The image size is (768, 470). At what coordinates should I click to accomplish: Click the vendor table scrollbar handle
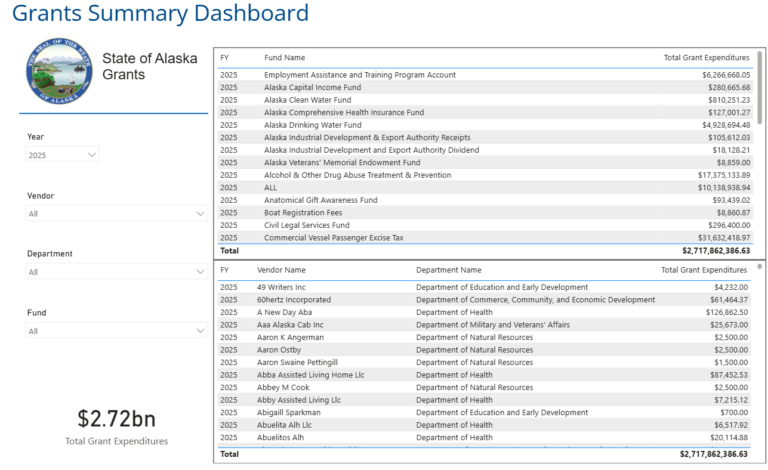(x=760, y=267)
